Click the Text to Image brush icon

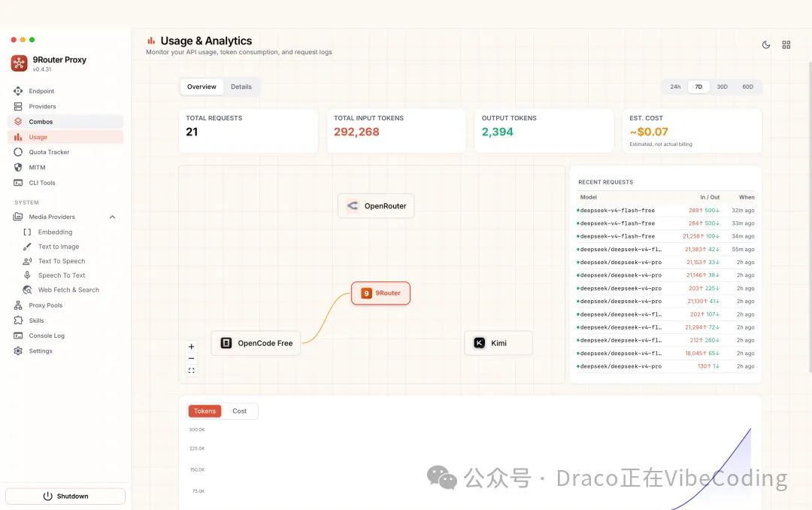tap(28, 247)
